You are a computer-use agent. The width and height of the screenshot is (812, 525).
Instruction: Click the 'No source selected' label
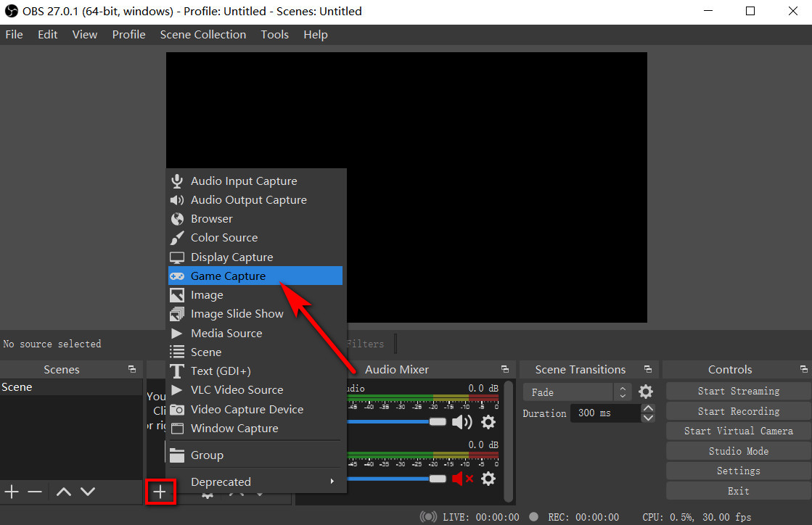tap(52, 344)
